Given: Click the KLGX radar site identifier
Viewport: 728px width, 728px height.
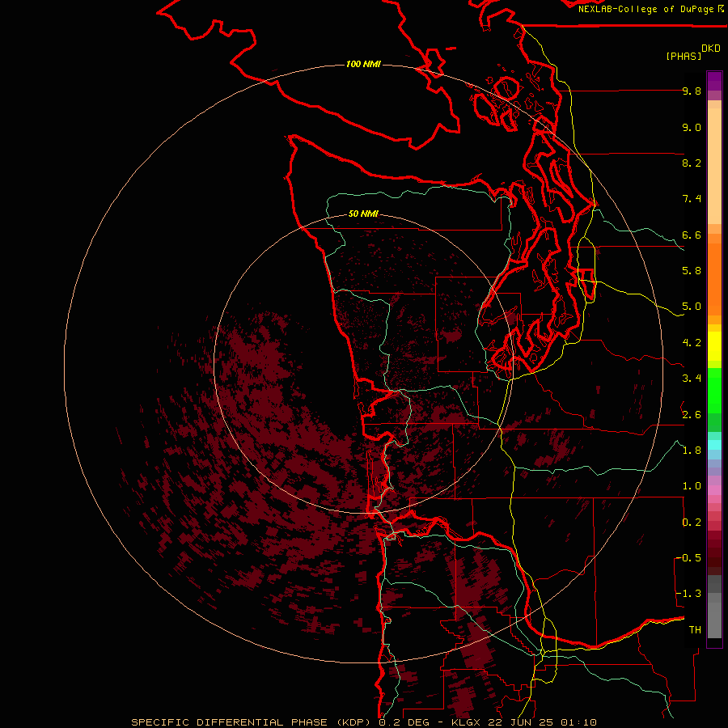Looking at the screenshot, I should coord(467,722).
